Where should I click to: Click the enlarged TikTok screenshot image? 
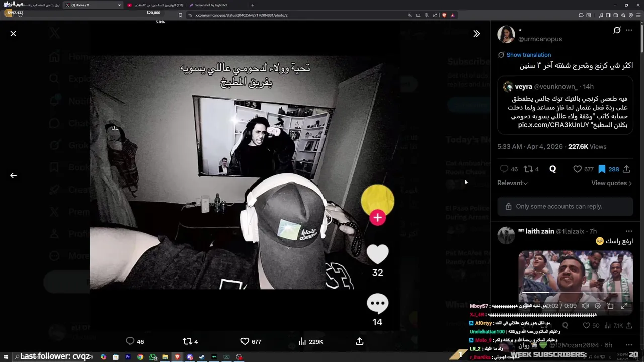tap(245, 172)
